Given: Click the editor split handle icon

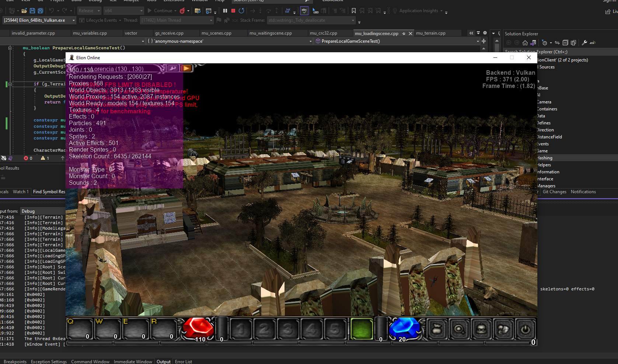Looking at the screenshot, I should click(484, 41).
